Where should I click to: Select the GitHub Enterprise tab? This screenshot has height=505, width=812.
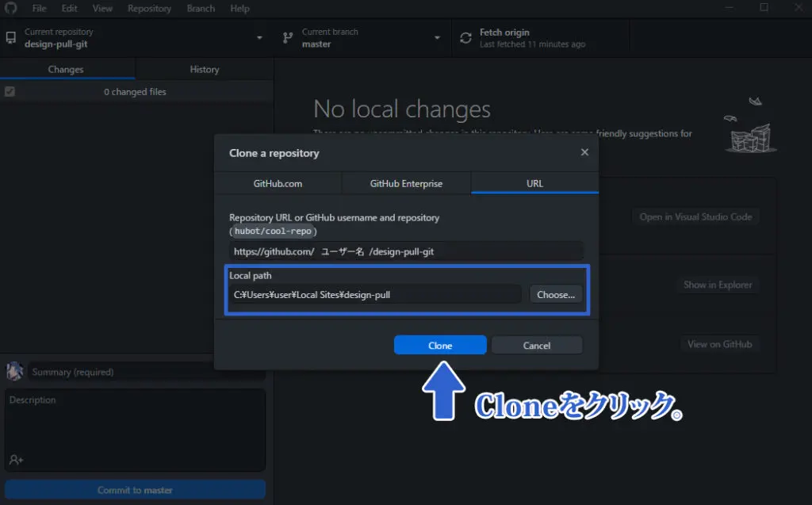[x=406, y=183]
